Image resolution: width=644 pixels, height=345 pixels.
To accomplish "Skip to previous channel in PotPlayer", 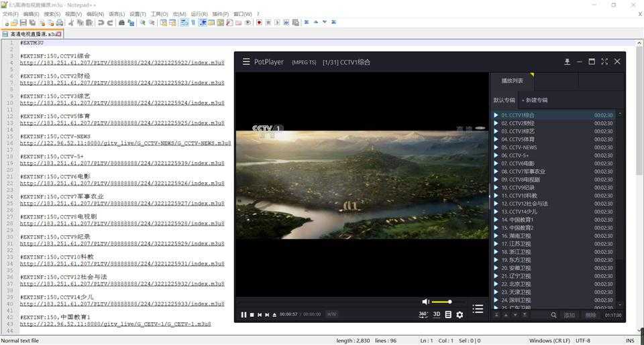I will click(260, 315).
